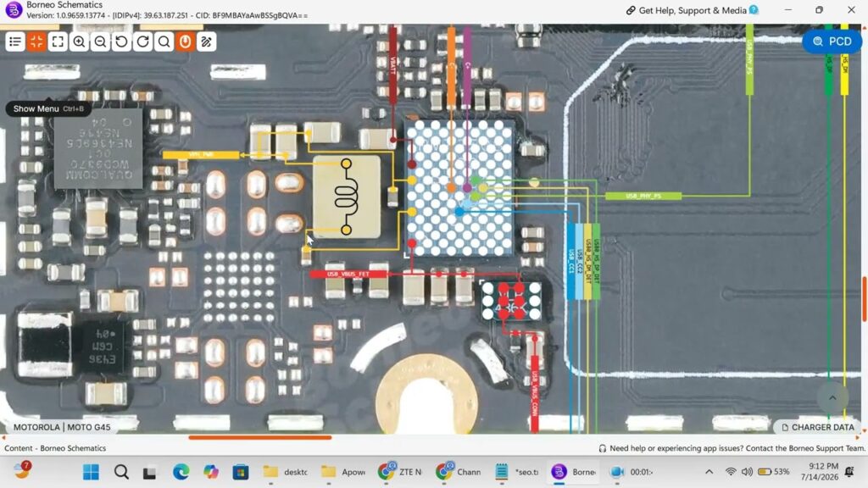The height and width of the screenshot is (488, 868).
Task: Expand the round chevron-up button bottom right
Action: pyautogui.click(x=832, y=398)
